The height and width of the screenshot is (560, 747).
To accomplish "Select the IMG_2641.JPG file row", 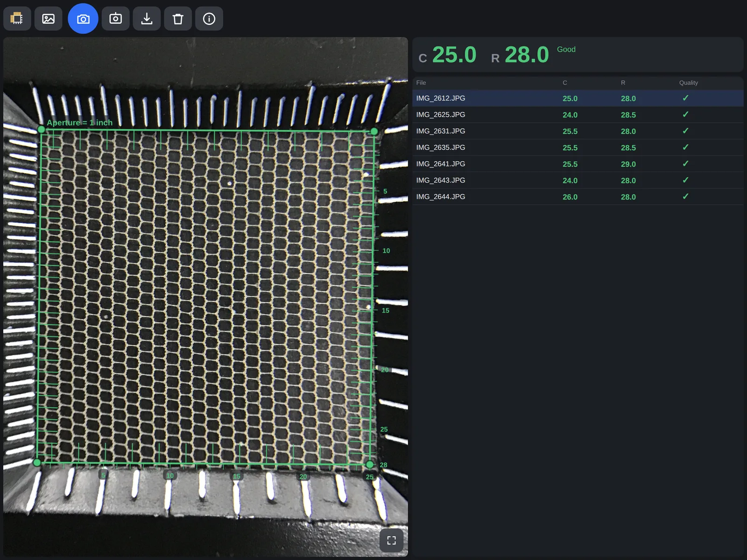I will tap(578, 163).
